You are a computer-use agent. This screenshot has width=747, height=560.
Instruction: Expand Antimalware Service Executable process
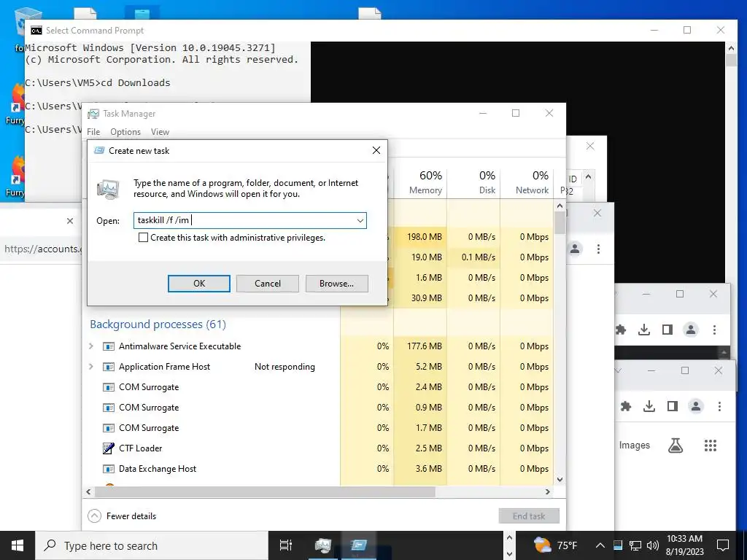tap(91, 346)
